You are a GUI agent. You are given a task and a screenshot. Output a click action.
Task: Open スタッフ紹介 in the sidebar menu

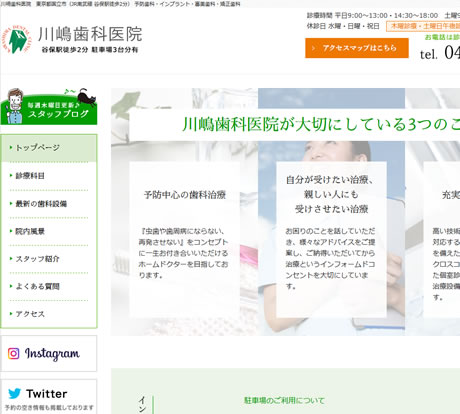[x=49, y=259]
